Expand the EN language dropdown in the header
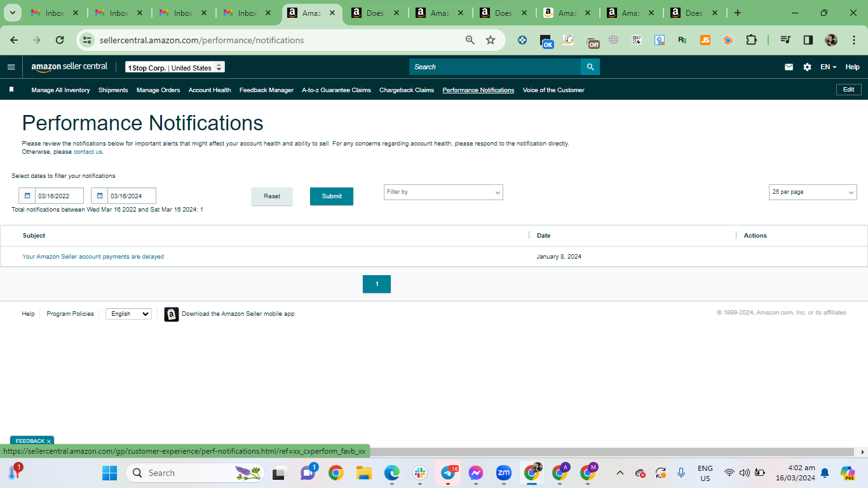Image resolution: width=868 pixels, height=488 pixels. [828, 67]
